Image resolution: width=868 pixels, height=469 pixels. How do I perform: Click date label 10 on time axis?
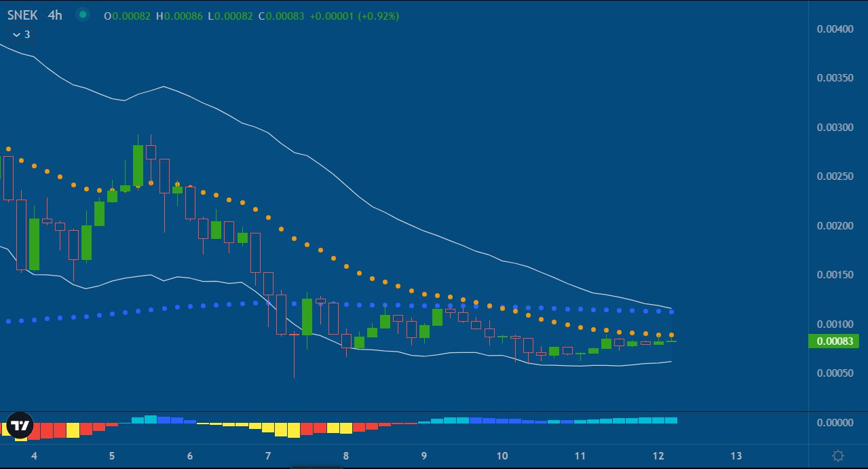click(502, 455)
